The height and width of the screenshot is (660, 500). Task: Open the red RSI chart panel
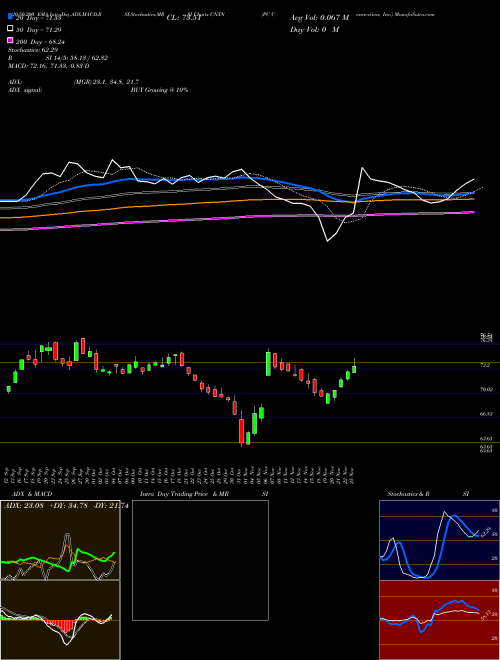pyautogui.click(x=439, y=620)
